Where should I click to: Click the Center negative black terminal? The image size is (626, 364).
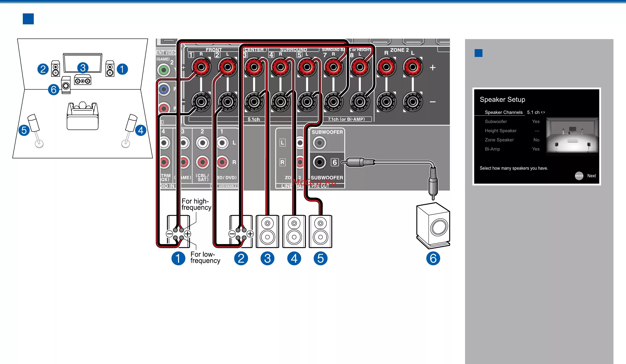(254, 102)
